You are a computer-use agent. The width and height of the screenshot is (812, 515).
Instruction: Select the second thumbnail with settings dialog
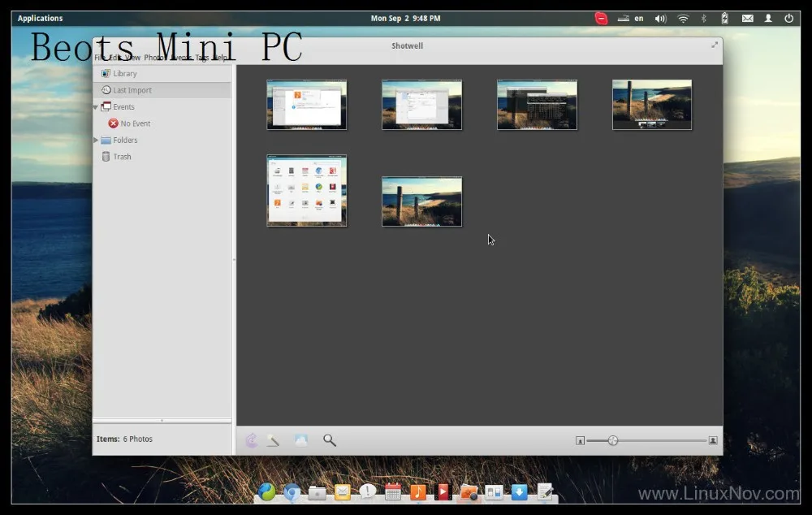tap(421, 105)
